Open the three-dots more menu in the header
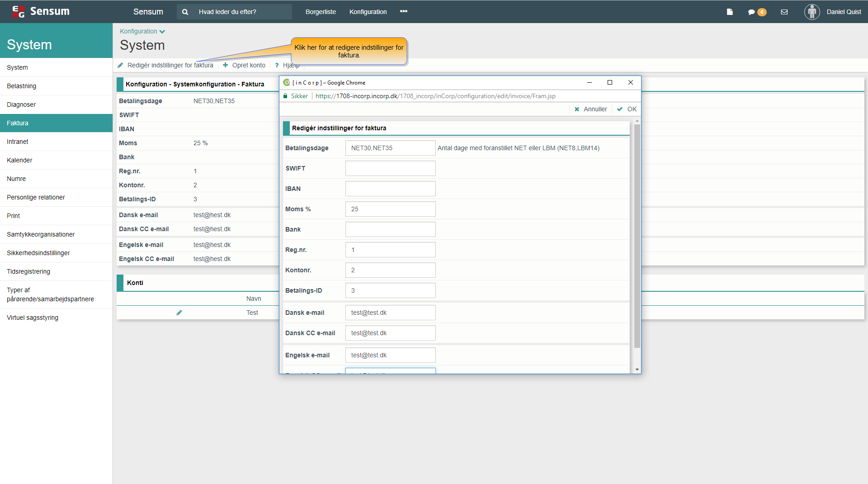The image size is (868, 484). click(404, 11)
